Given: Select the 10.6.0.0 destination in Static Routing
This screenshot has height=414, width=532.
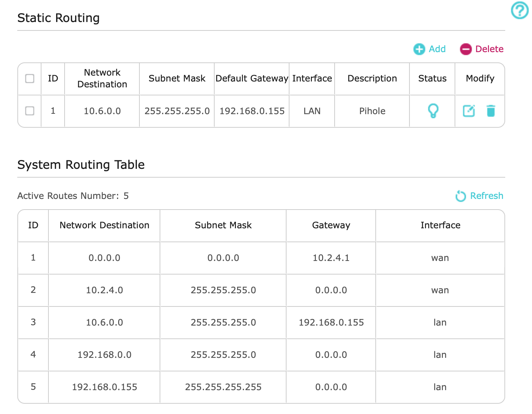Looking at the screenshot, I should (102, 111).
